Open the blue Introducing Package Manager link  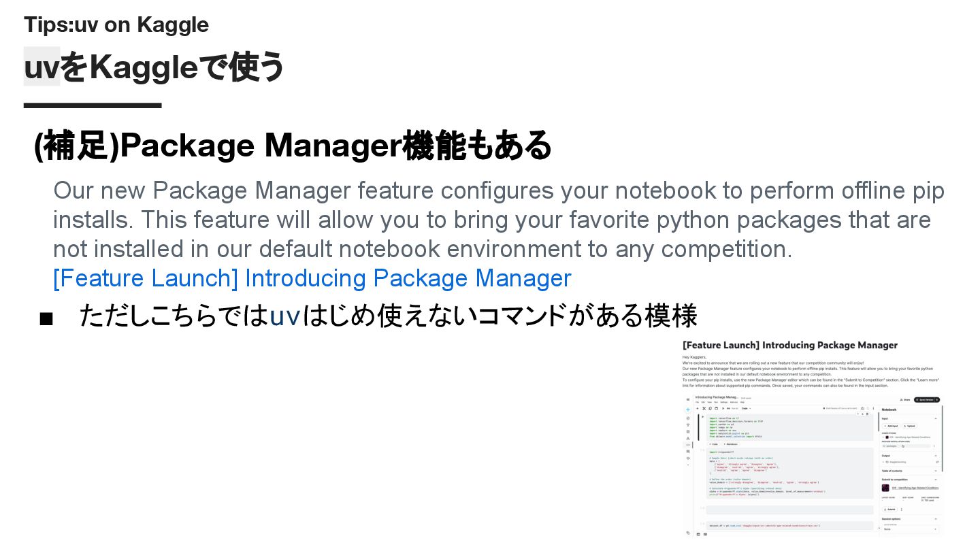tap(312, 278)
